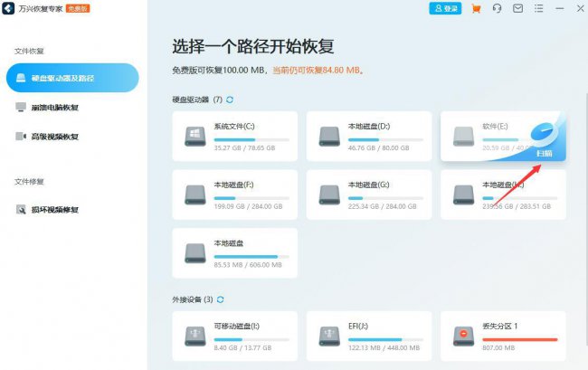Select 损坏视频修复 sidebar item
The width and height of the screenshot is (588, 370).
pos(54,210)
